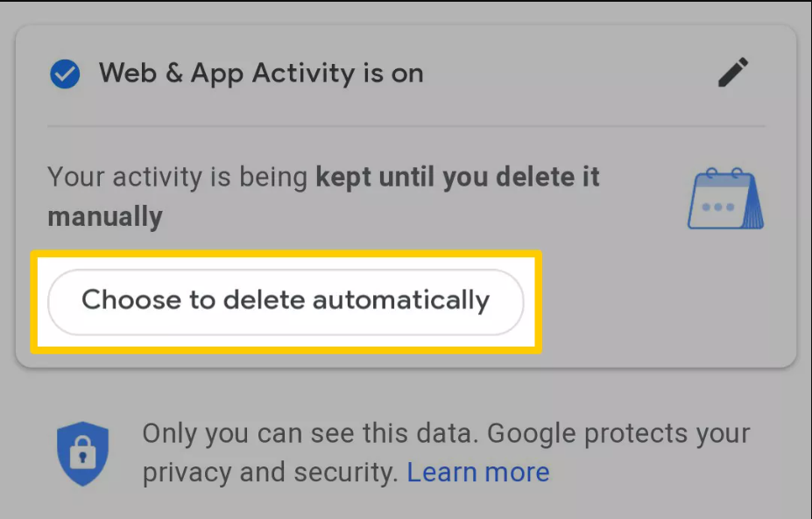Image resolution: width=812 pixels, height=519 pixels.
Task: Click the bold word manually
Action: coord(105,216)
